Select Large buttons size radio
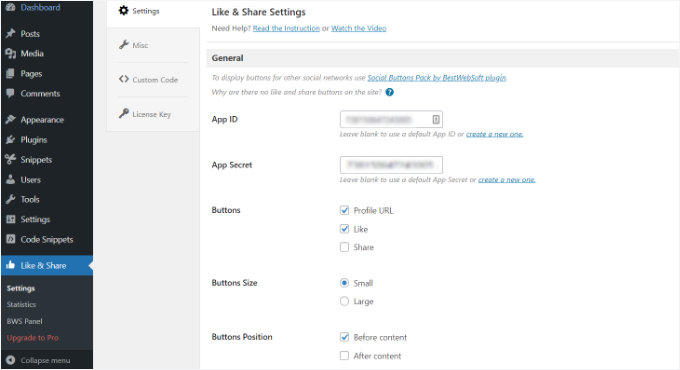 pyautogui.click(x=344, y=301)
